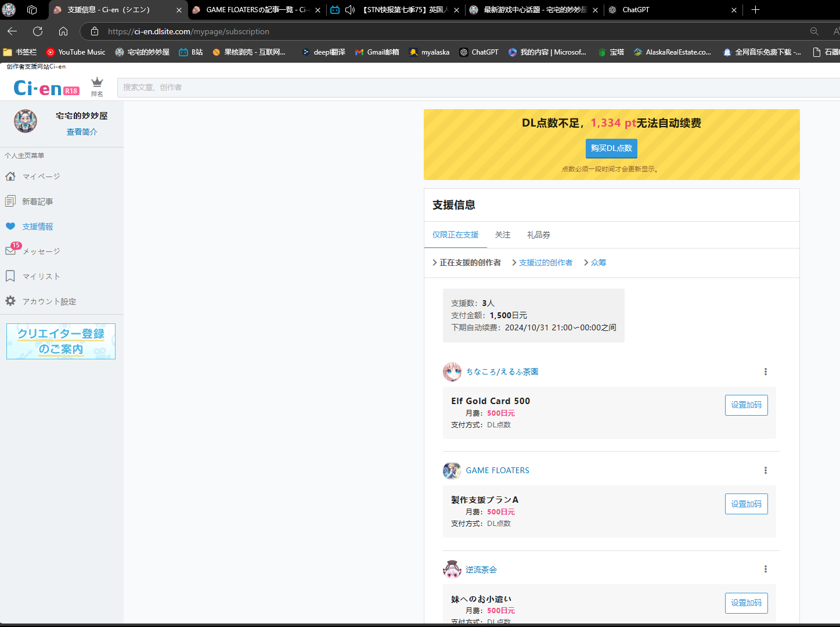Image resolution: width=840 pixels, height=627 pixels.
Task: Click 逆流茶会 creator avatar
Action: pyautogui.click(x=452, y=569)
